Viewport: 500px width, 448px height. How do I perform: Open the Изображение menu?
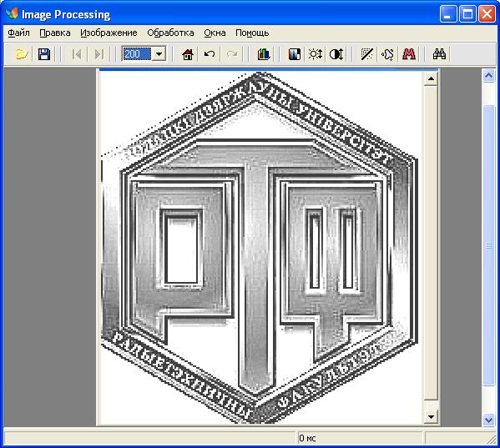(x=109, y=33)
